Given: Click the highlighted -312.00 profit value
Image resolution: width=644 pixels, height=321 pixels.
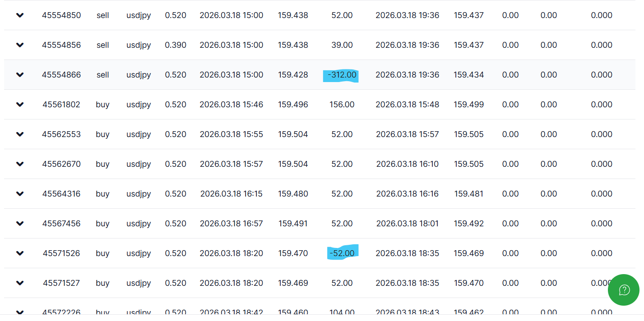Looking at the screenshot, I should coord(342,75).
